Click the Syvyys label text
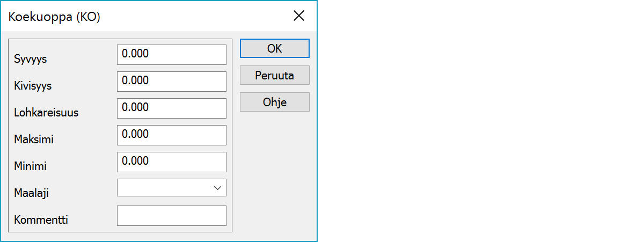 (x=31, y=59)
